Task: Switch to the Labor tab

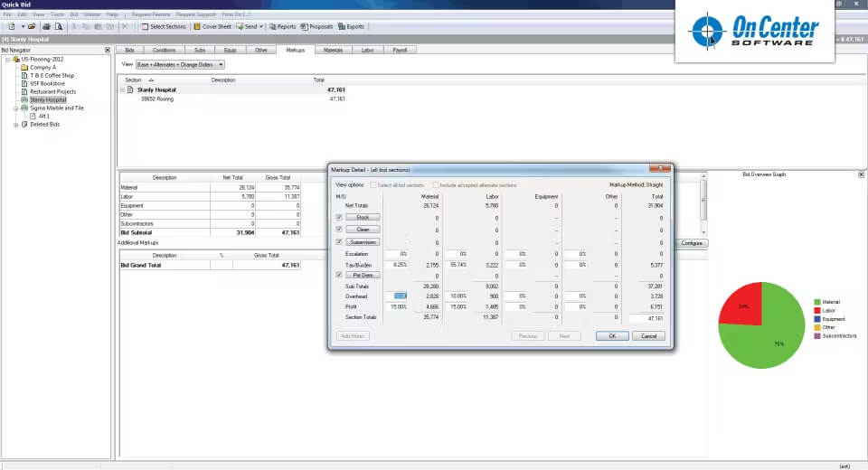Action: click(368, 50)
